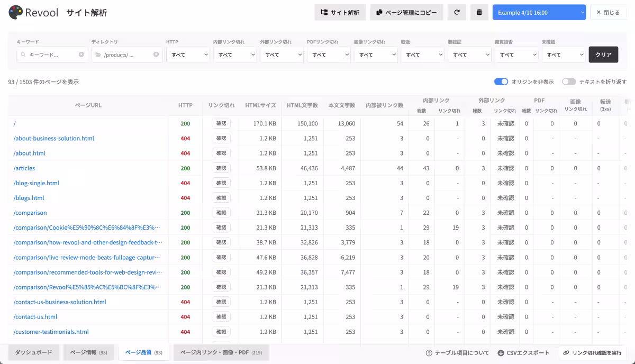Click the Revool palette logo

16,12
